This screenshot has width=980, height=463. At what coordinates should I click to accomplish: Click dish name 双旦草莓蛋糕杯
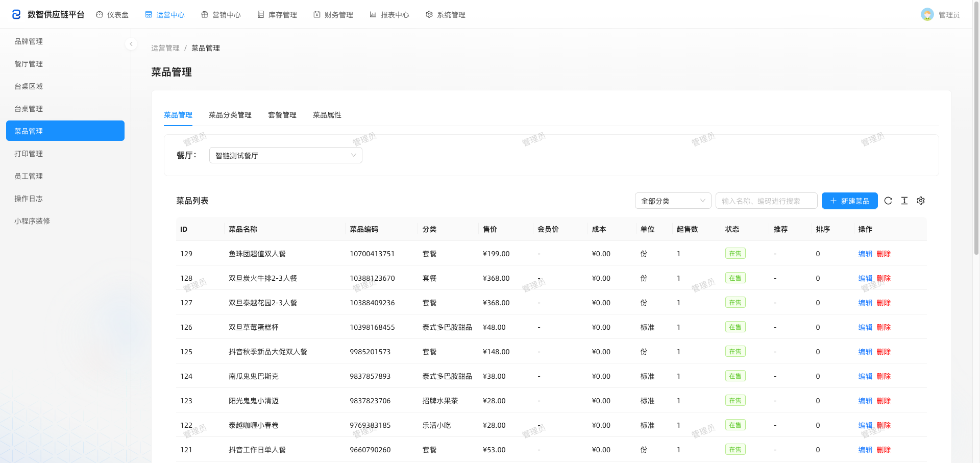[254, 327]
